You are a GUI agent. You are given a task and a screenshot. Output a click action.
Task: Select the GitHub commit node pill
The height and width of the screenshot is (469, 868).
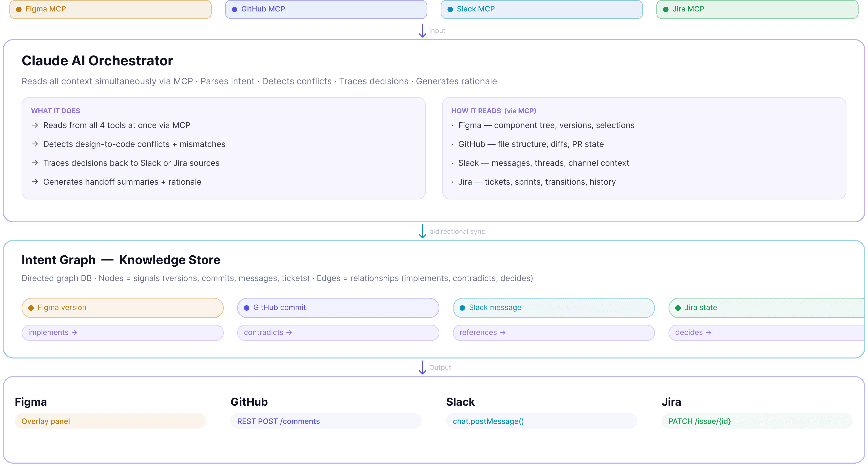pyautogui.click(x=338, y=308)
